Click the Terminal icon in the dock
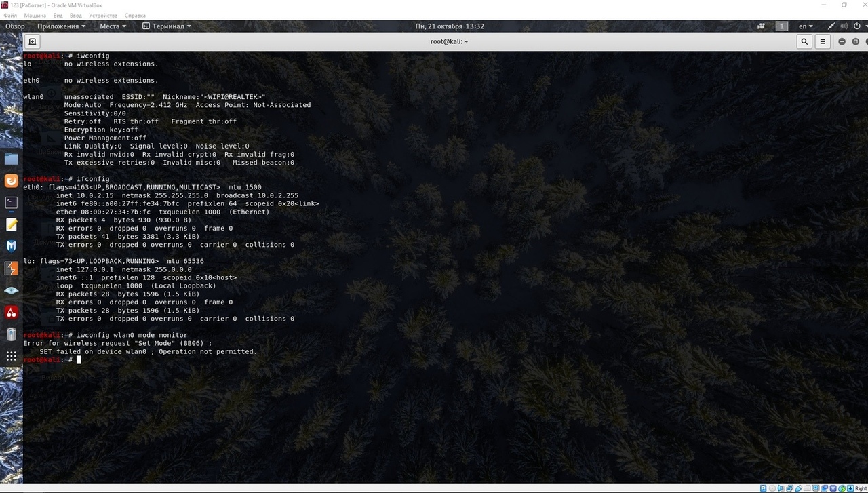This screenshot has width=868, height=493. pos(12,203)
